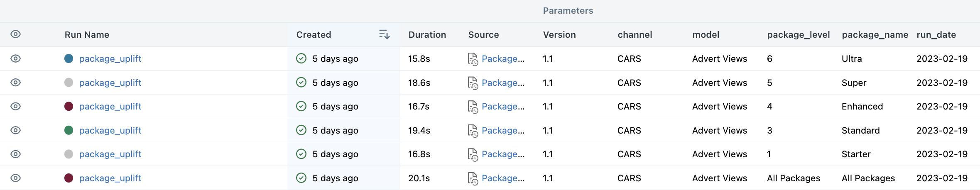
Task: Click the package_name cell Enhanced
Action: click(x=862, y=107)
